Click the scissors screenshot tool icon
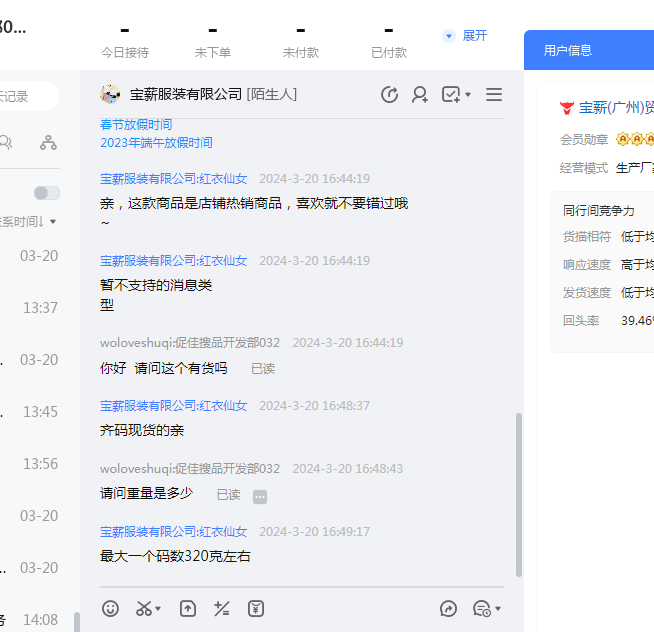The image size is (654, 632). click(145, 608)
